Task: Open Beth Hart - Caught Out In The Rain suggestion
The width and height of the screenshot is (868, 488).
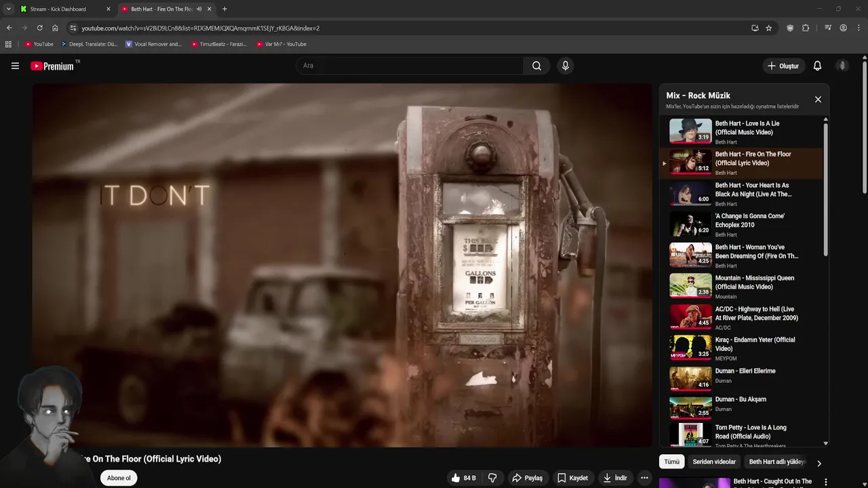Action: (x=772, y=482)
